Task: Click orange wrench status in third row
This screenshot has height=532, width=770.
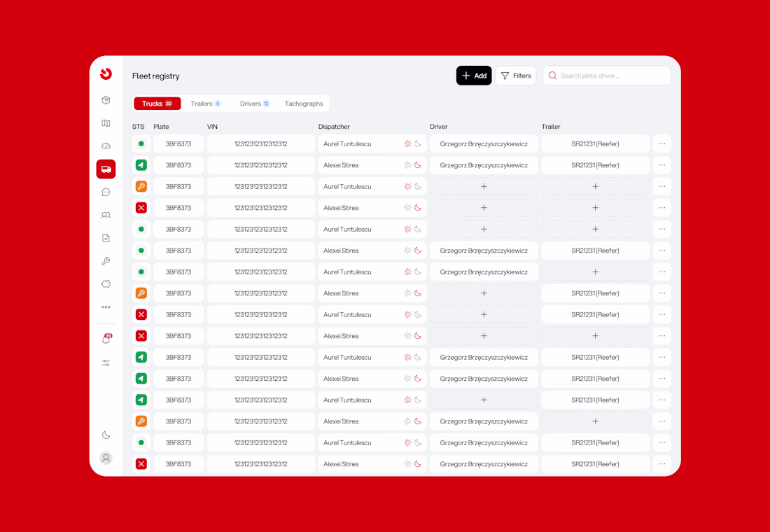Action: 141,187
